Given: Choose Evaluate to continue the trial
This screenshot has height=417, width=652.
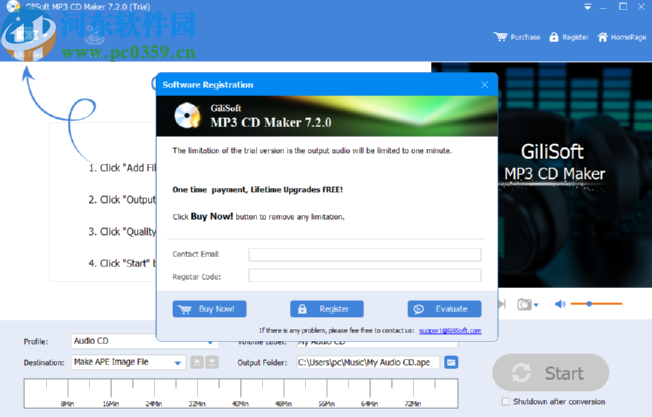Looking at the screenshot, I should tap(444, 309).
